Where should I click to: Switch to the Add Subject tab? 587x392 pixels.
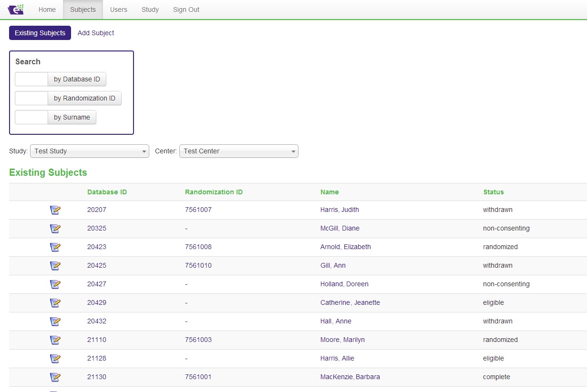[96, 33]
